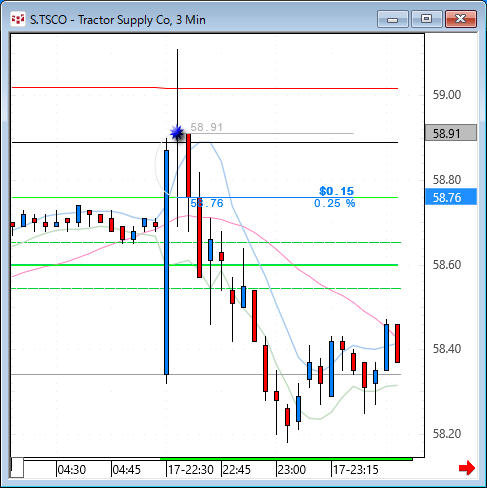Image resolution: width=487 pixels, height=488 pixels.
Task: Click the red scroll-right arrow icon
Action: click(x=466, y=468)
